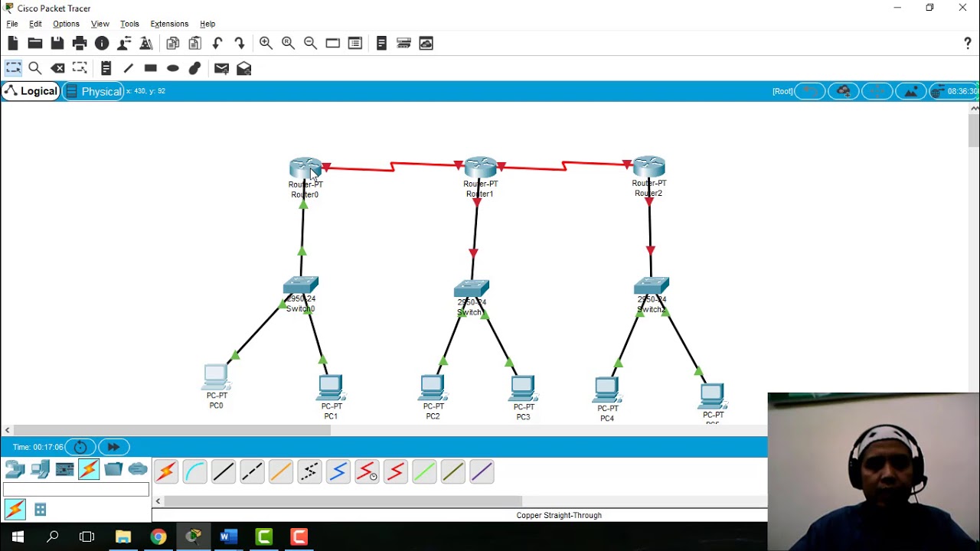Add a complex PDU open envelope
Image resolution: width=980 pixels, height=551 pixels.
pyautogui.click(x=244, y=69)
